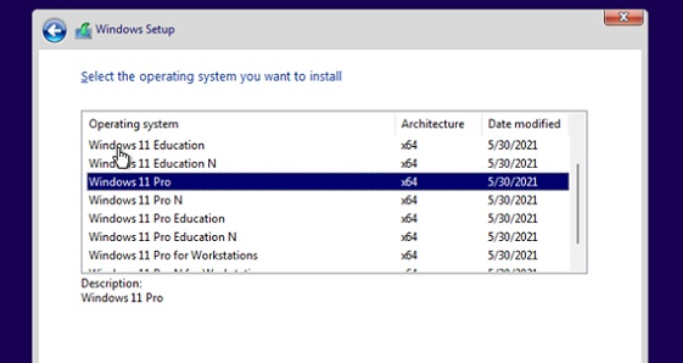Select the Windows 11 Pro Education N row
683x363 pixels.
328,237
